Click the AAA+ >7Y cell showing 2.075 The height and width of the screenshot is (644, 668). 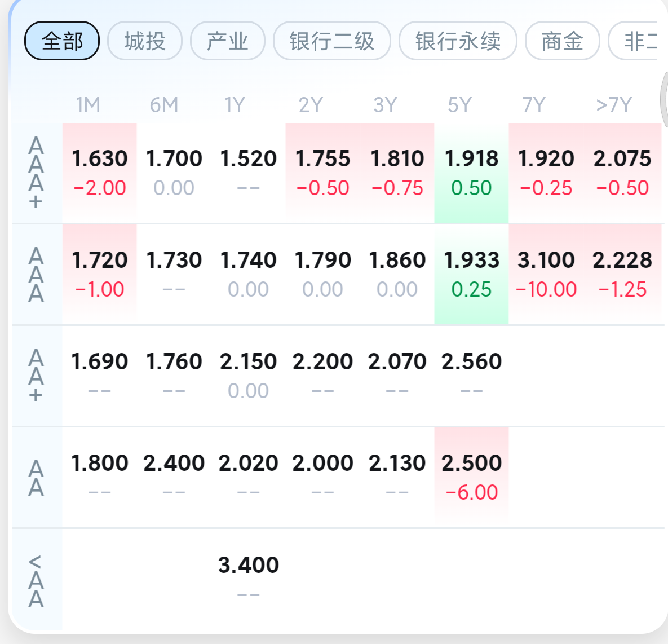coord(622,173)
